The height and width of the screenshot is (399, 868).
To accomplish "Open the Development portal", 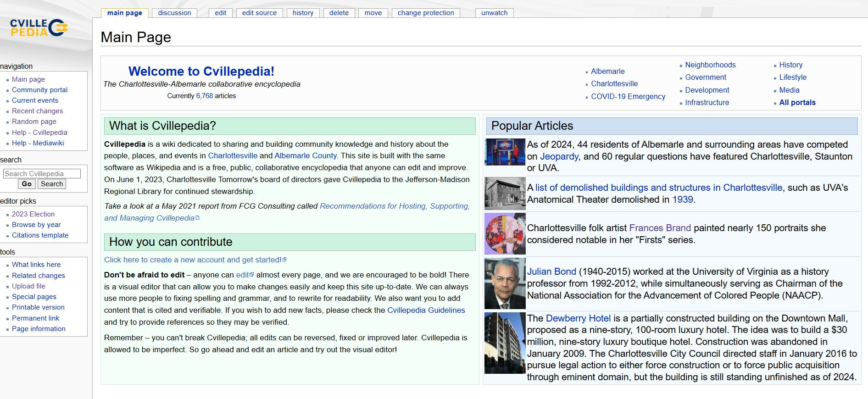I will point(707,90).
